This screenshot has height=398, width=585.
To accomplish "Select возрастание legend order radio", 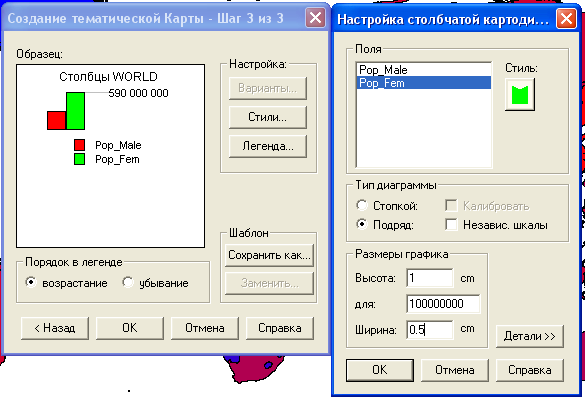I will (31, 282).
